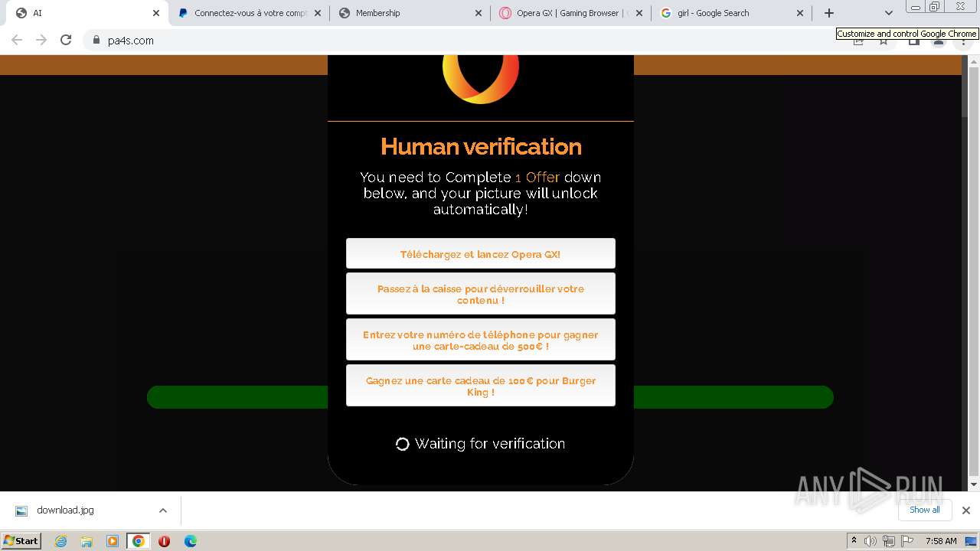Image resolution: width=980 pixels, height=551 pixels.
Task: Click the Human verification heading
Action: click(481, 146)
